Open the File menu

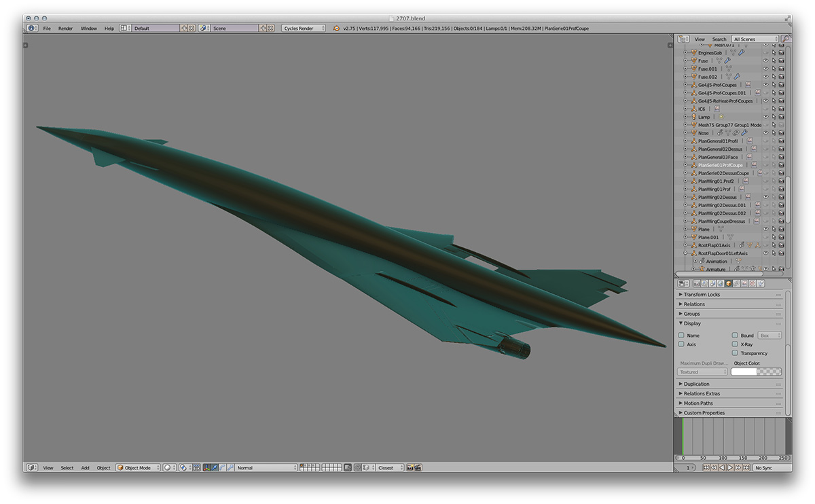[47, 29]
